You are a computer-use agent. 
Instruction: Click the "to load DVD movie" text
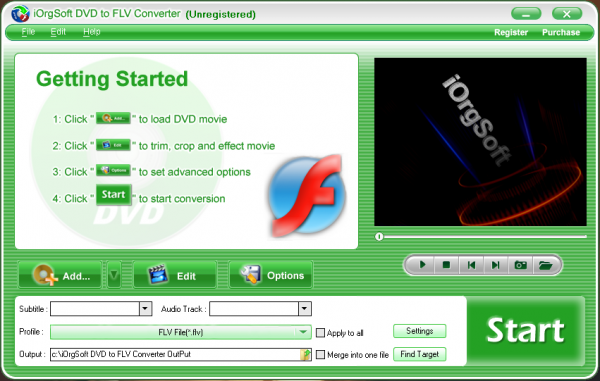coord(183,119)
